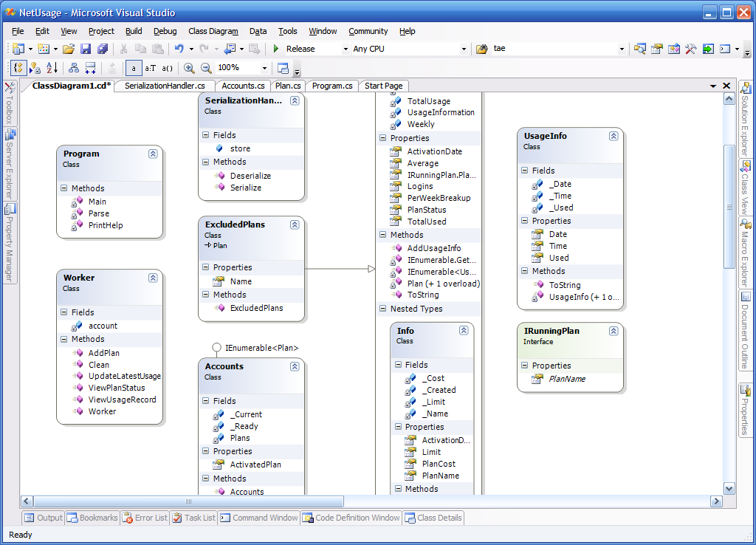Open the Error List panel

(145, 518)
